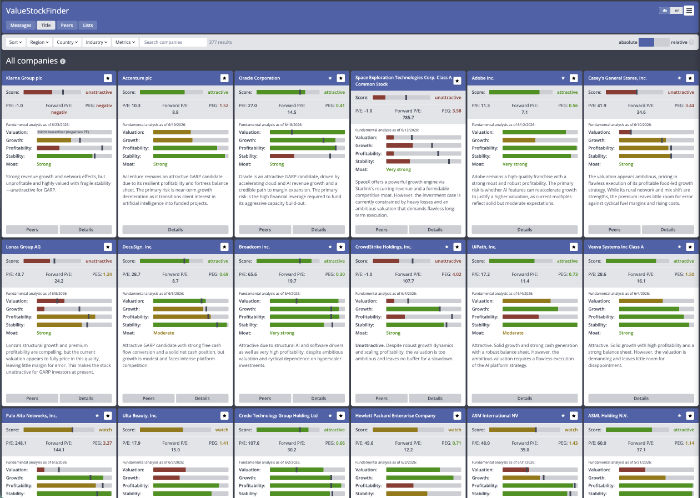Click 'Very strong' moat on Broadcom card
Screen dimensions: 700x498
click(x=282, y=333)
